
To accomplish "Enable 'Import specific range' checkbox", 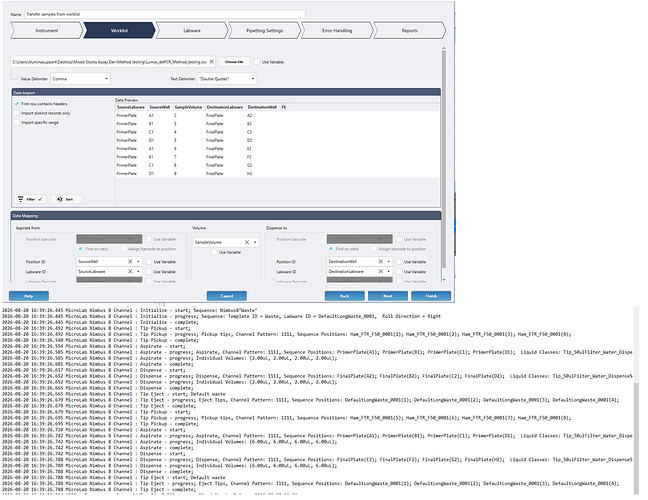I will point(17,123).
